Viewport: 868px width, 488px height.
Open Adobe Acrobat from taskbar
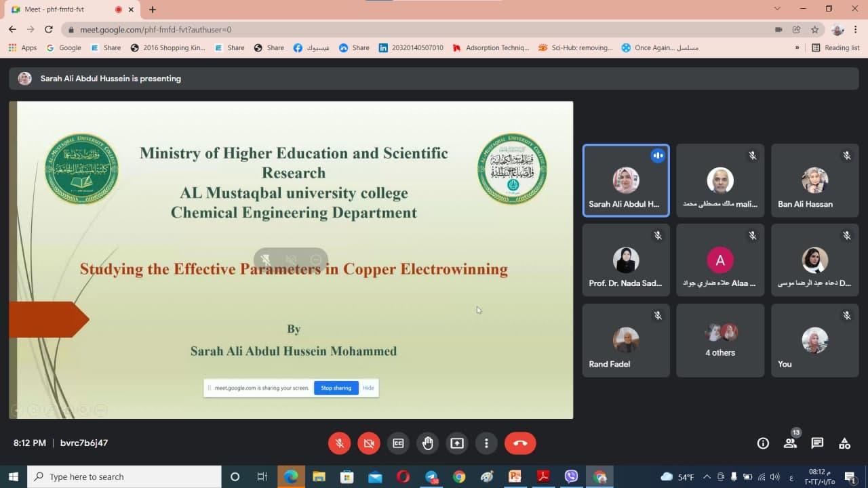click(x=543, y=476)
